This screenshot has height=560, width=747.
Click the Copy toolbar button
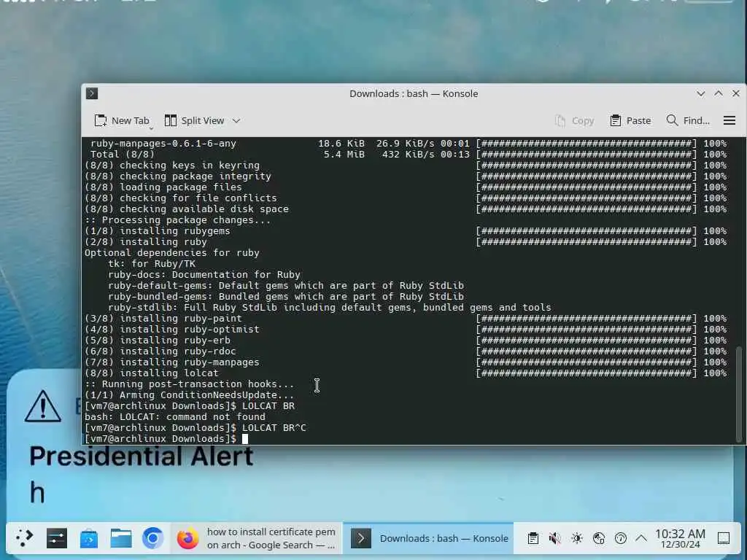(575, 120)
